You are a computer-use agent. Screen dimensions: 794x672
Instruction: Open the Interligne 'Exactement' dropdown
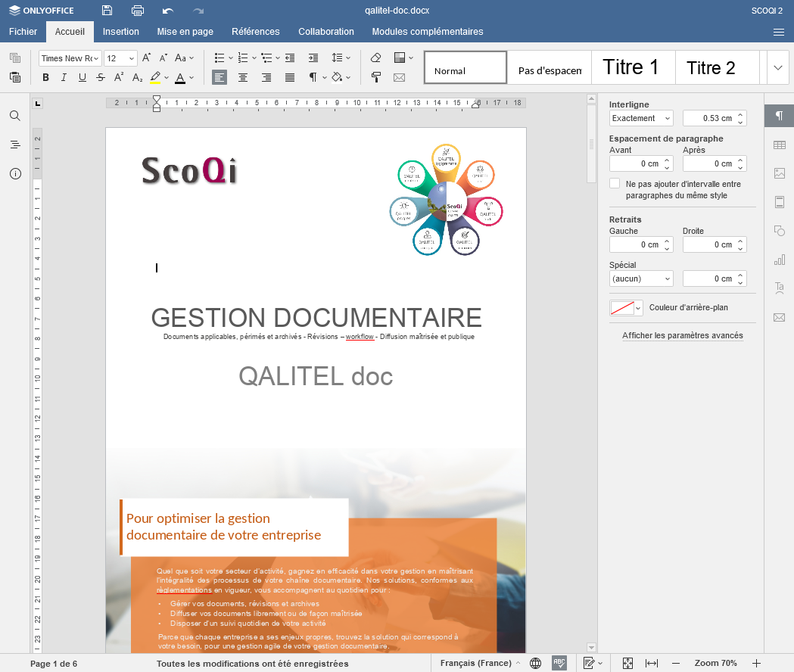[641, 118]
